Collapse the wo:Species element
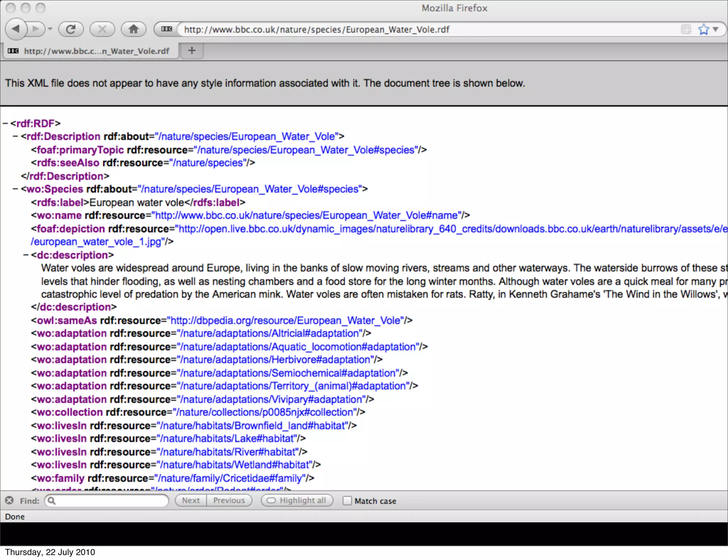Image resolution: width=728 pixels, height=560 pixels. click(x=15, y=189)
